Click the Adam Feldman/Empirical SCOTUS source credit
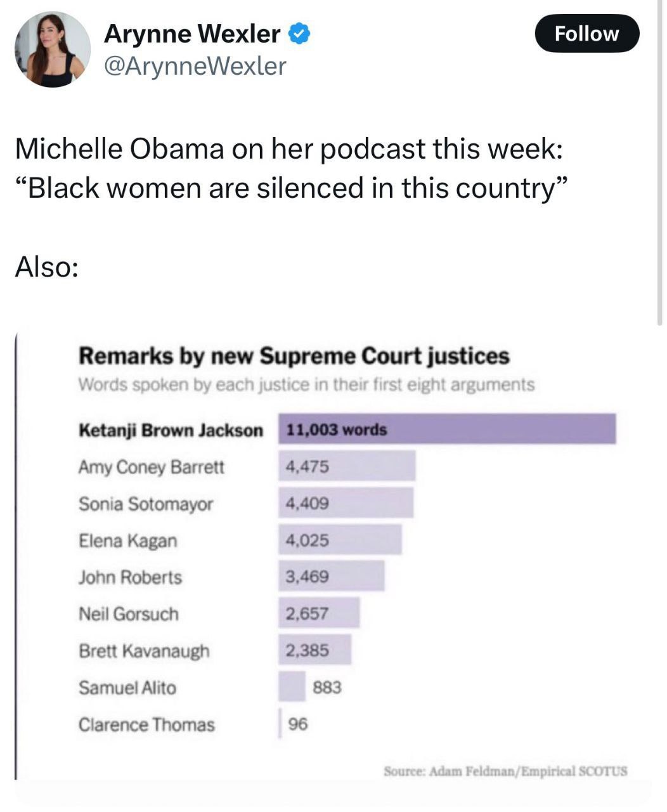This screenshot has height=812, width=667. tap(505, 771)
